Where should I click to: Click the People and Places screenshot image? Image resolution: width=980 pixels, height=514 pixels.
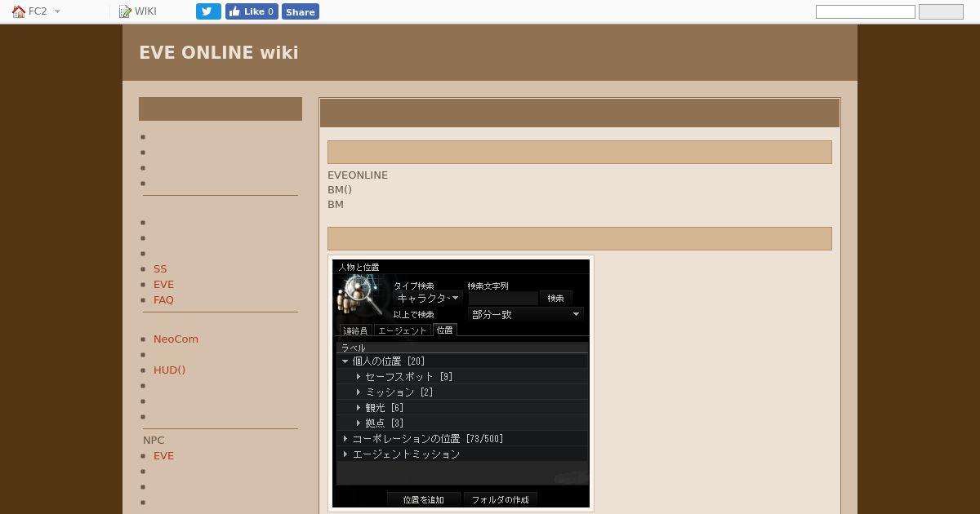(x=461, y=383)
